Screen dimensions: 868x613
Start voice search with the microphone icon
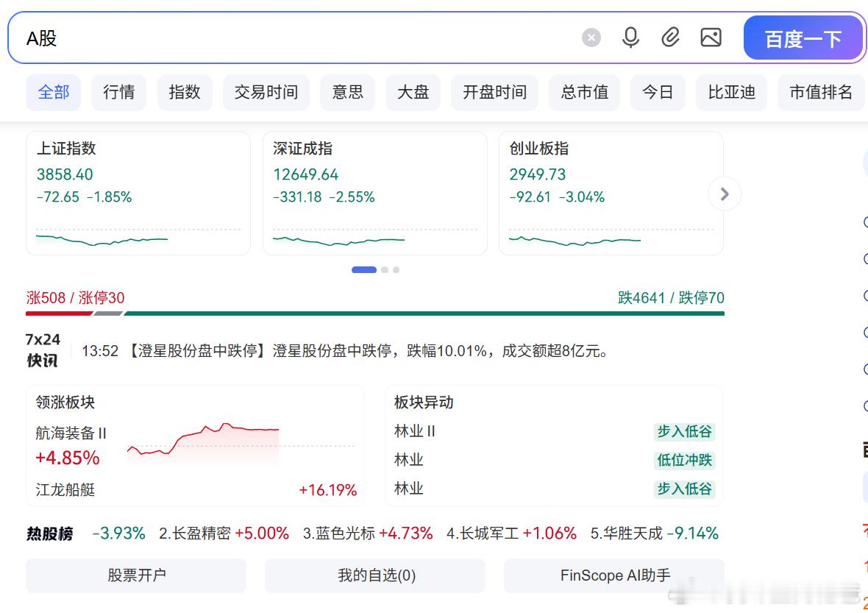630,38
